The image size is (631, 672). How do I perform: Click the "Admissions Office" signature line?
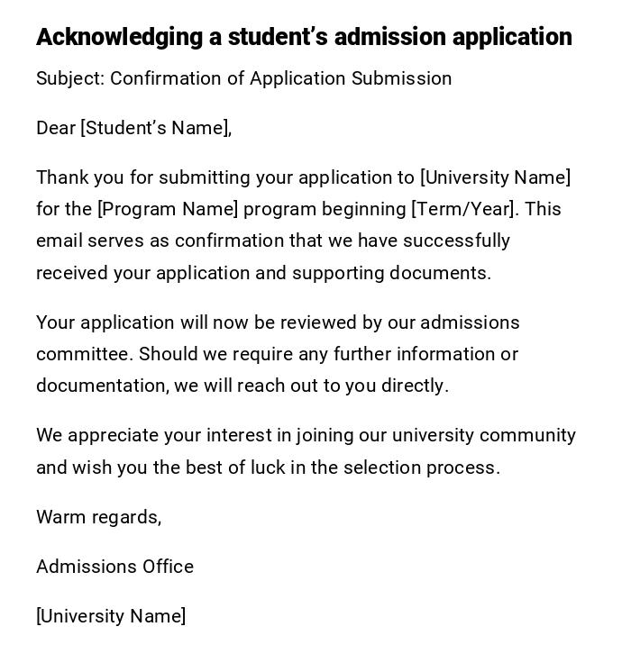pyautogui.click(x=115, y=567)
